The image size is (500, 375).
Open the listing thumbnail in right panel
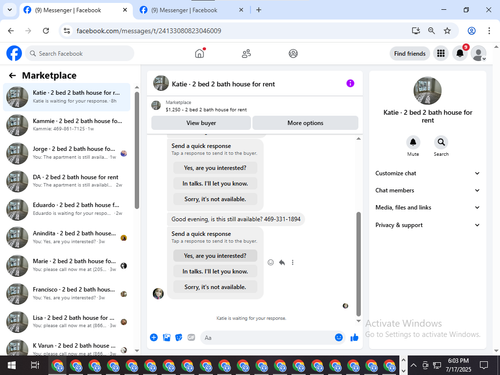click(x=427, y=91)
